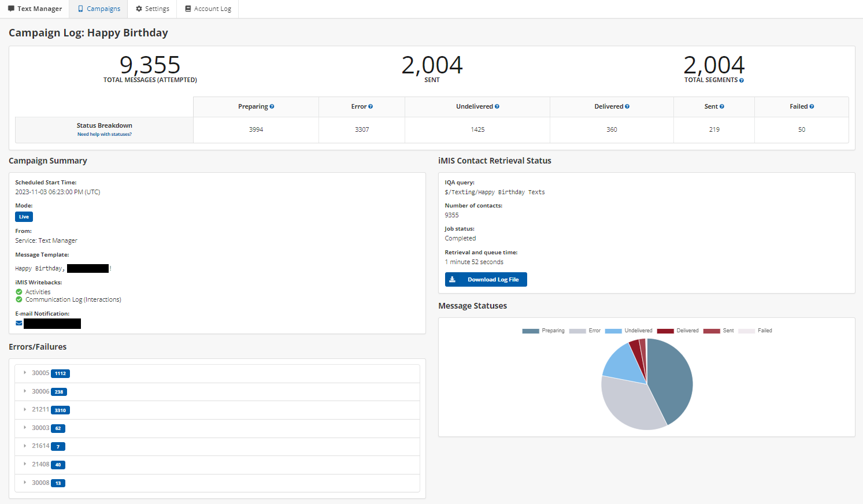Viewport: 863px width, 504px height.
Task: Toggle Delivered series in chart legend
Action: click(677, 331)
